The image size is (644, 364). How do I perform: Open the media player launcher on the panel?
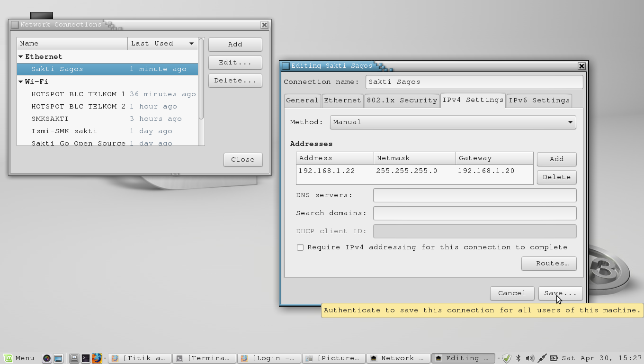point(46,358)
